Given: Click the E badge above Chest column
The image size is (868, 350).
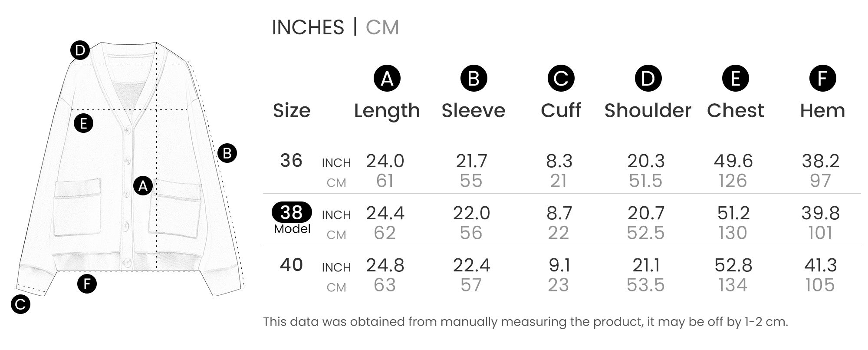Looking at the screenshot, I should point(735,79).
